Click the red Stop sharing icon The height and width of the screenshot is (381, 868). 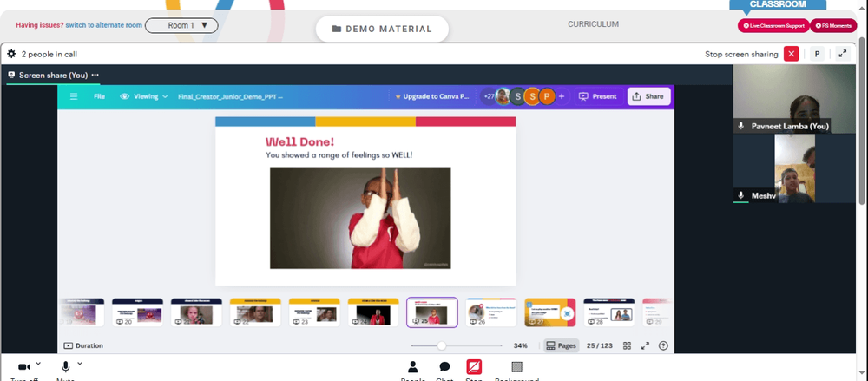tap(474, 366)
